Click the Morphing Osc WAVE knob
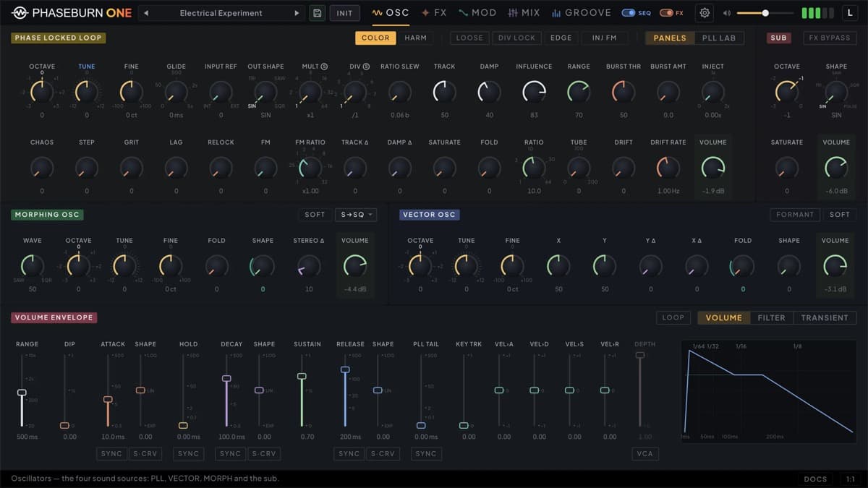 (x=32, y=266)
